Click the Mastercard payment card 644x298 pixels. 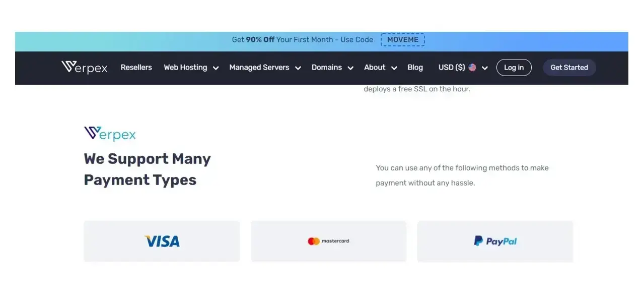pyautogui.click(x=328, y=241)
